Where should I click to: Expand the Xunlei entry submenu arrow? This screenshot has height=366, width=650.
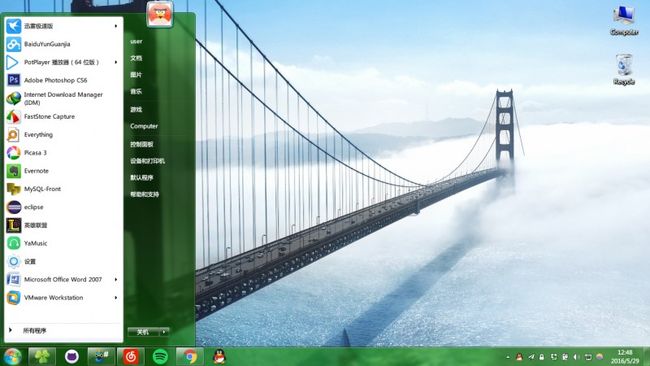click(x=116, y=26)
